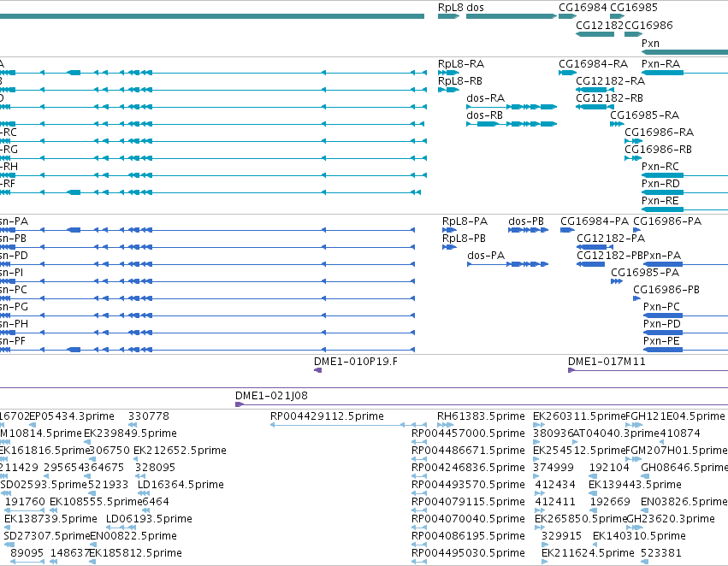Select the RP004079115.5prime EST label
The height and width of the screenshot is (566, 728).
(x=469, y=502)
